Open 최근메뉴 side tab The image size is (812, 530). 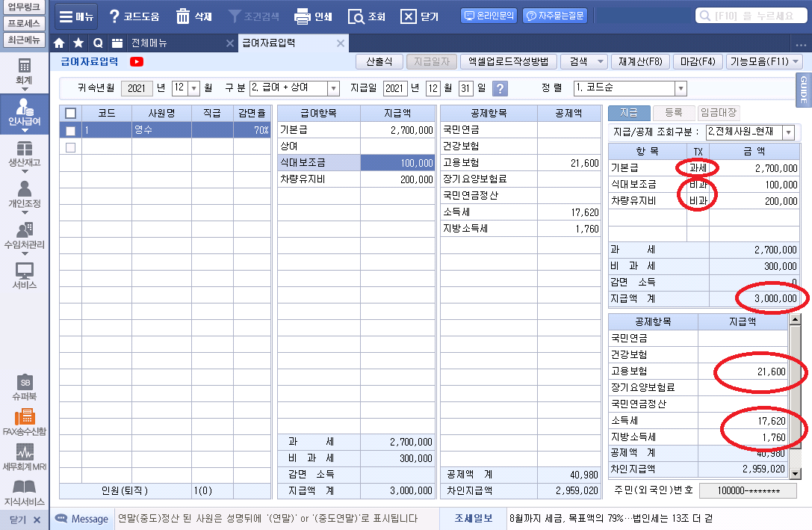pos(24,40)
